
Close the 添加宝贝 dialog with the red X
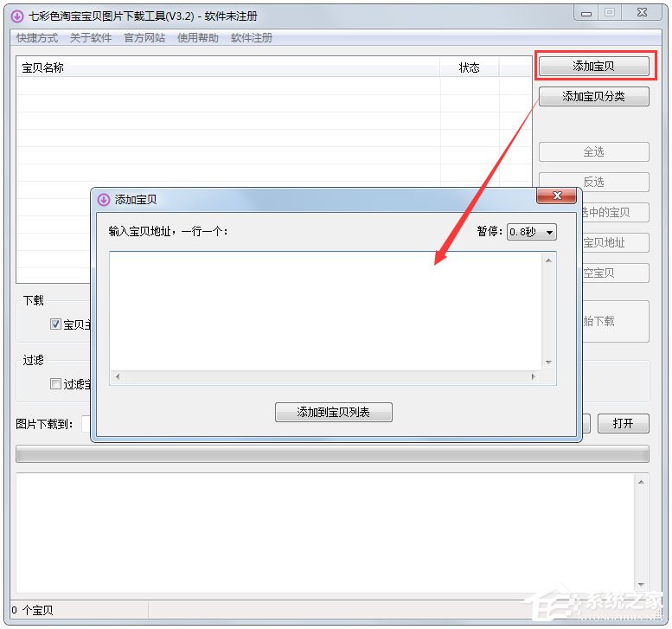[x=556, y=196]
